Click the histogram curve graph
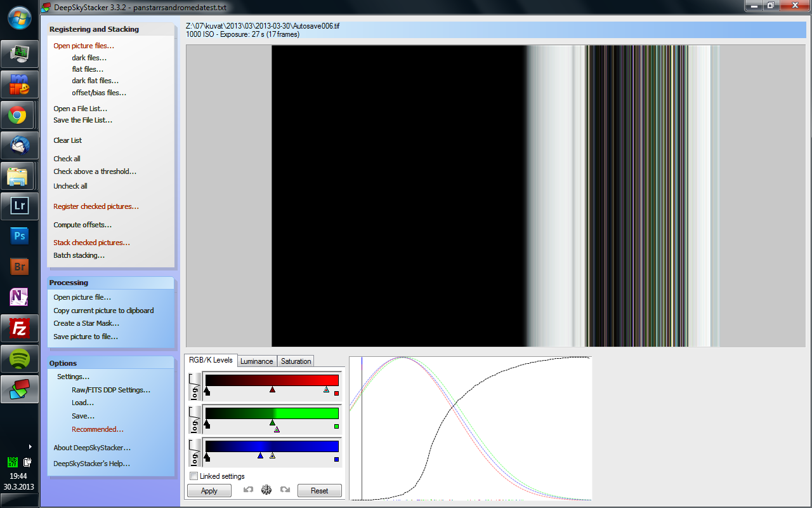 tap(470, 429)
